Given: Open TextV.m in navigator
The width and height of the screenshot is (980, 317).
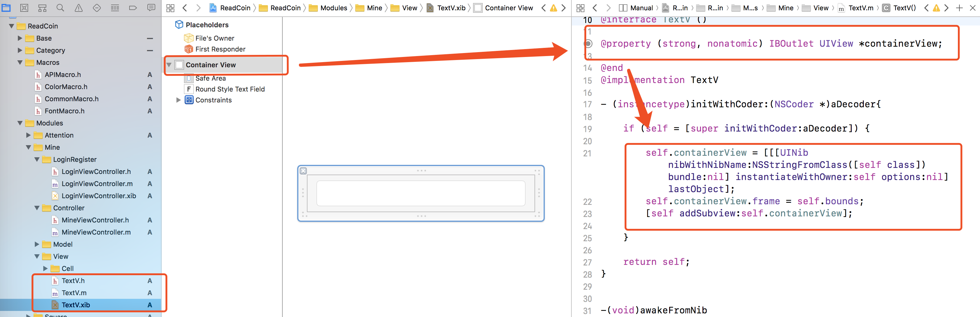Looking at the screenshot, I should click(x=74, y=293).
